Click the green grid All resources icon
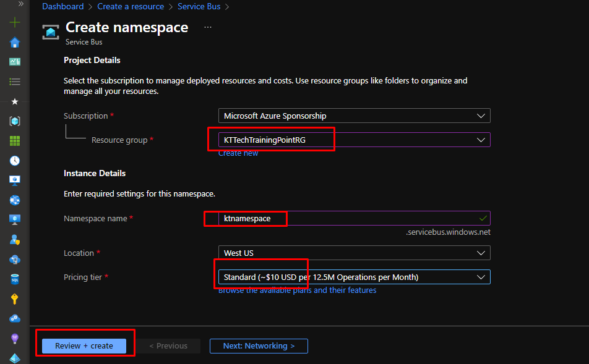The height and width of the screenshot is (364, 589). pos(15,141)
